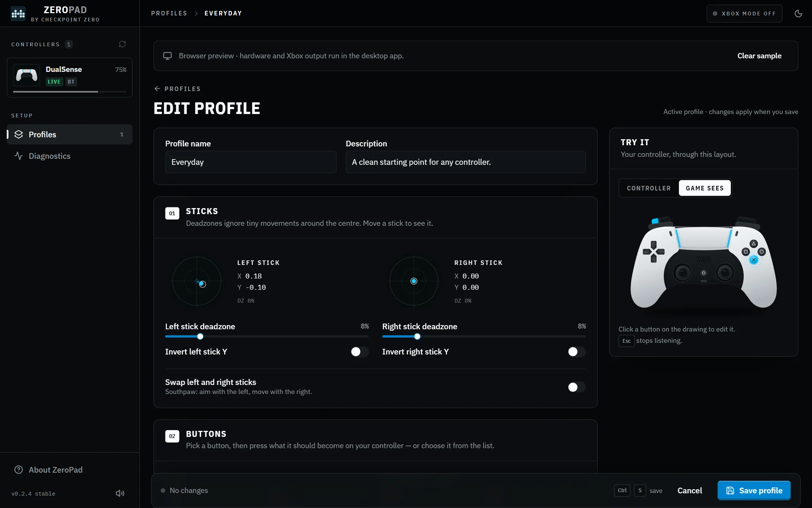Click the D-pad on the controller drawing
The height and width of the screenshot is (508, 812).
point(654,252)
